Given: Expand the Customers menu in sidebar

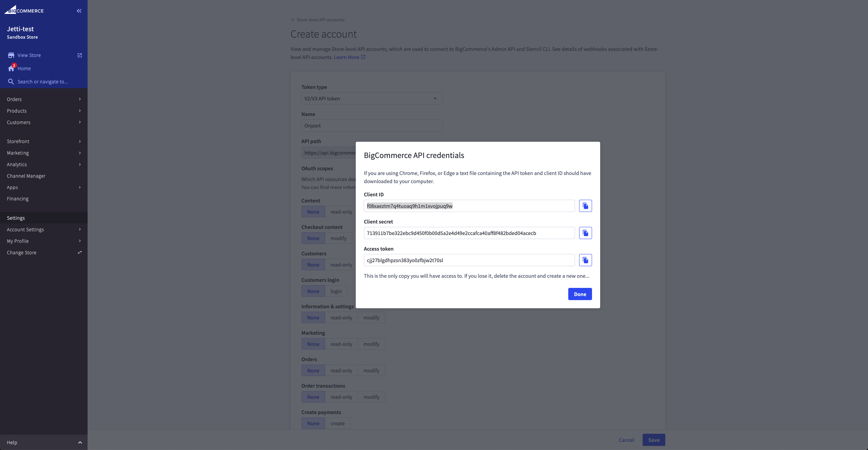Looking at the screenshot, I should point(44,122).
